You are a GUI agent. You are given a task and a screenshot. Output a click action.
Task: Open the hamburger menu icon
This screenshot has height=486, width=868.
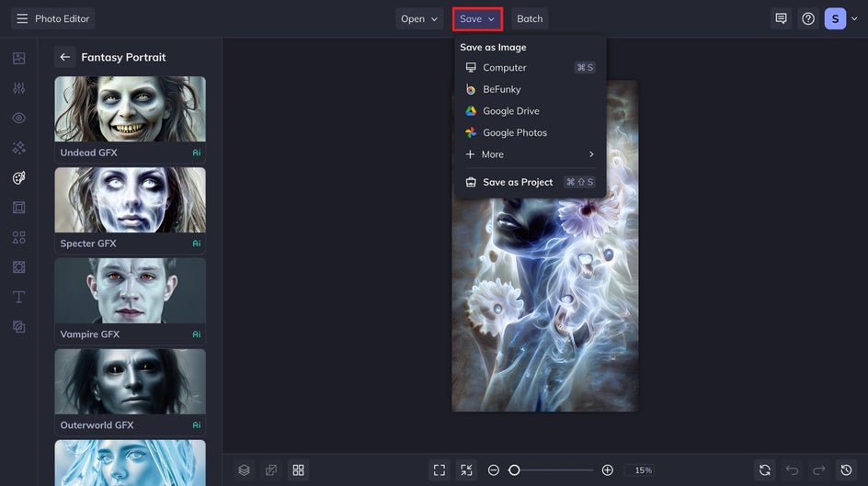click(x=22, y=18)
